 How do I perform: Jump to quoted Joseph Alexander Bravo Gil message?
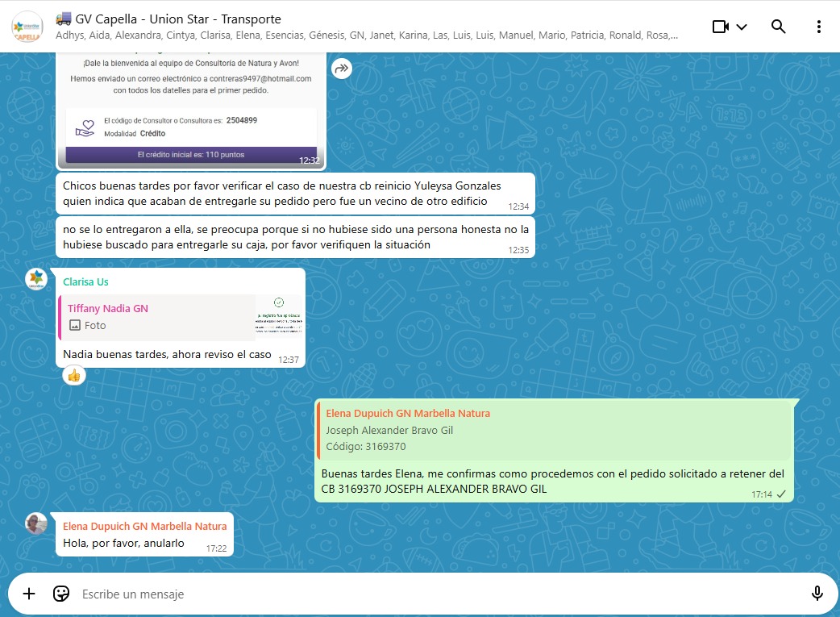click(553, 430)
